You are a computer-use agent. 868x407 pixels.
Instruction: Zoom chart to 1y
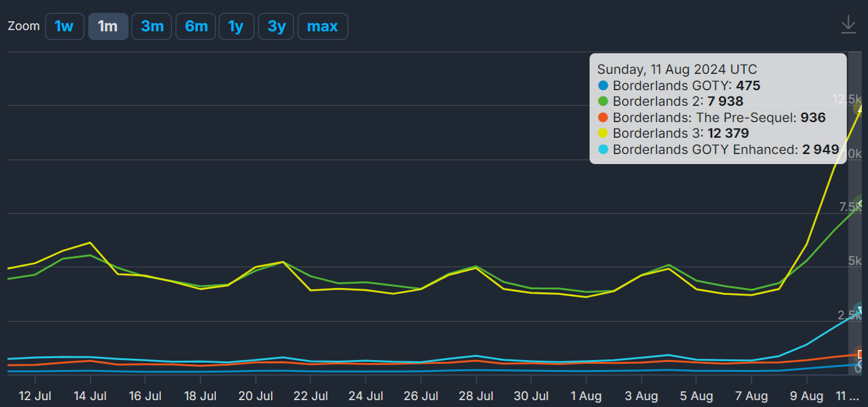236,26
